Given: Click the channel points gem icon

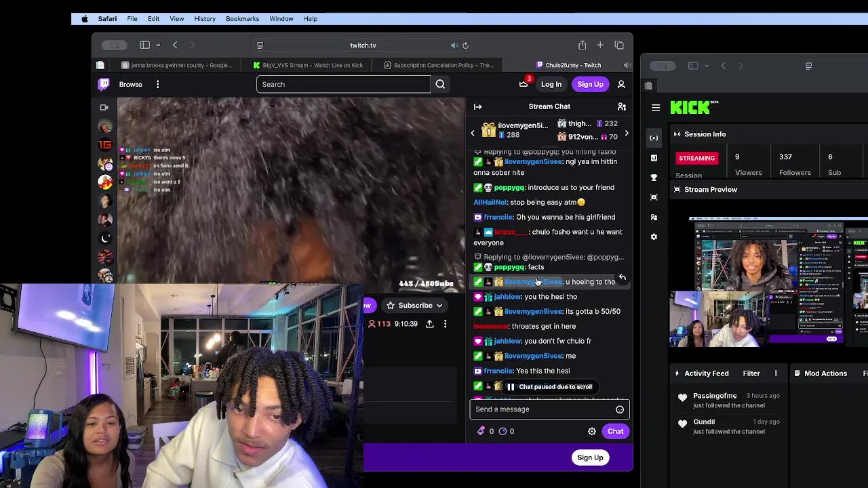Looking at the screenshot, I should coord(481,431).
